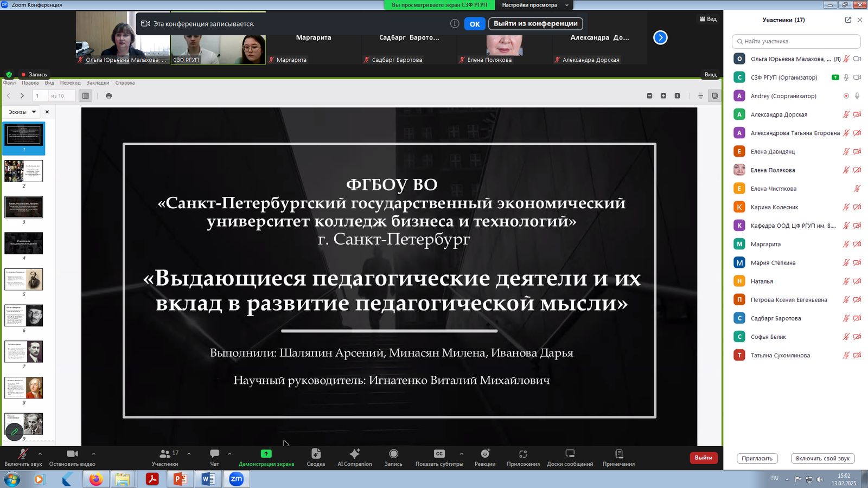Image resolution: width=868 pixels, height=488 pixels.
Task: Pop out the participants panel
Action: (848, 20)
